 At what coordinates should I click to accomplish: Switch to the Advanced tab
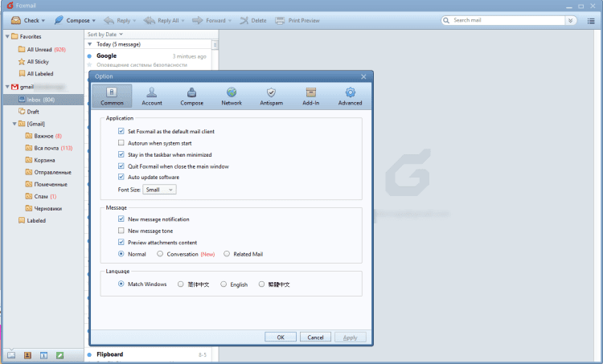coord(351,96)
